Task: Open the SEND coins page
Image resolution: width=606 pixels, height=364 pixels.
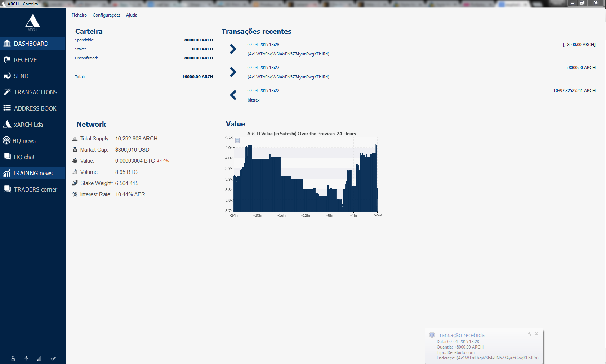Action: [x=32, y=76]
